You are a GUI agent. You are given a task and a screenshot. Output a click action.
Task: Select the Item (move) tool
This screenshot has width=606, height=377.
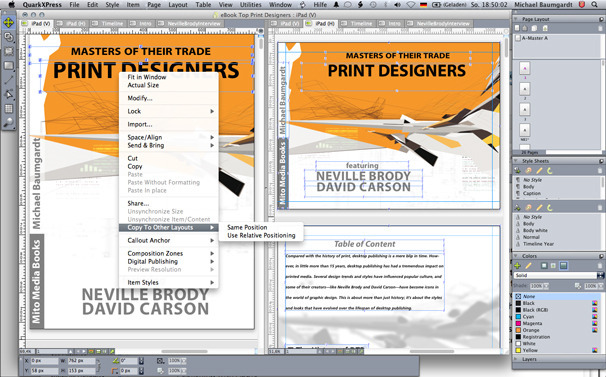point(9,22)
